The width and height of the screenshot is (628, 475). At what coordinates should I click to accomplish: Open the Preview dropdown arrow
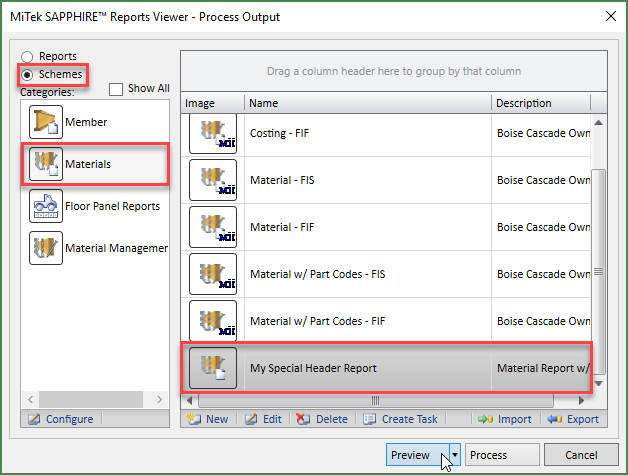(455, 455)
